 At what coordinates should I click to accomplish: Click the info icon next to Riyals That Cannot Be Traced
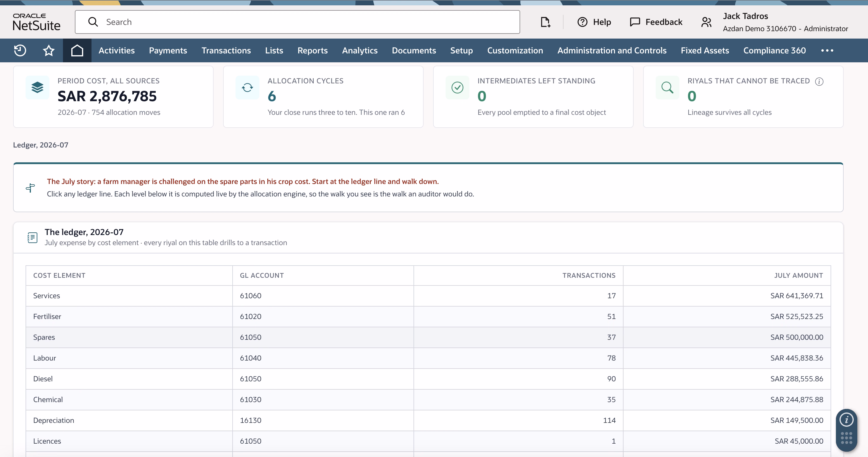click(819, 81)
